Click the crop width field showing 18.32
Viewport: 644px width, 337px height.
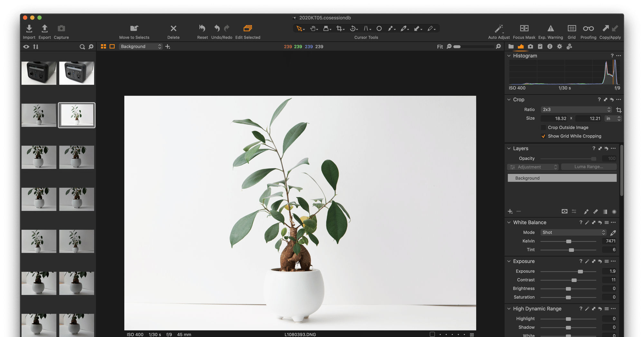pyautogui.click(x=554, y=118)
